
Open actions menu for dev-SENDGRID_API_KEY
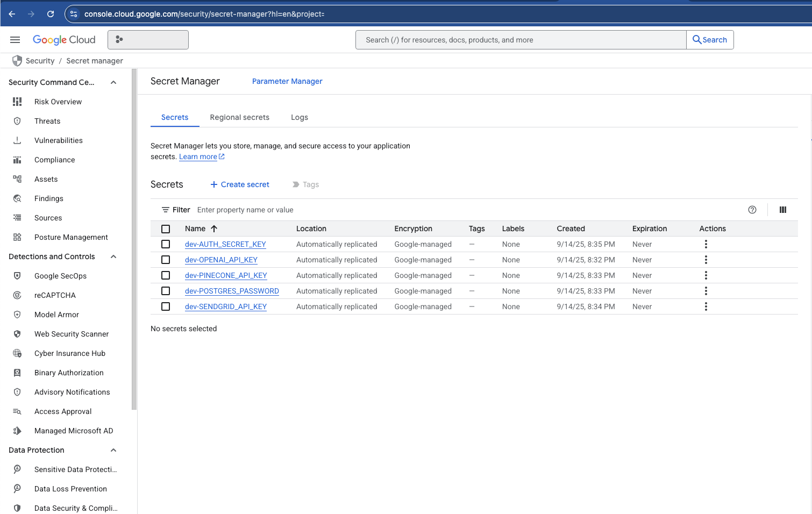coord(706,306)
